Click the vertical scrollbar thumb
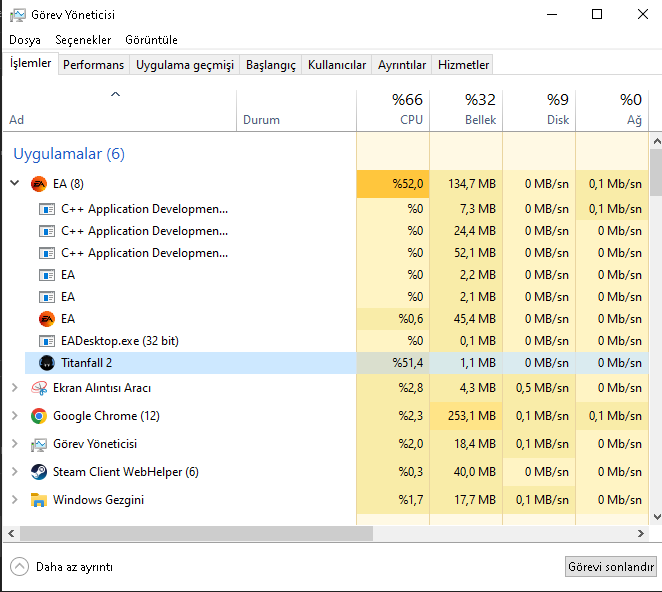Screen dimensions: 662x592 tap(657, 172)
